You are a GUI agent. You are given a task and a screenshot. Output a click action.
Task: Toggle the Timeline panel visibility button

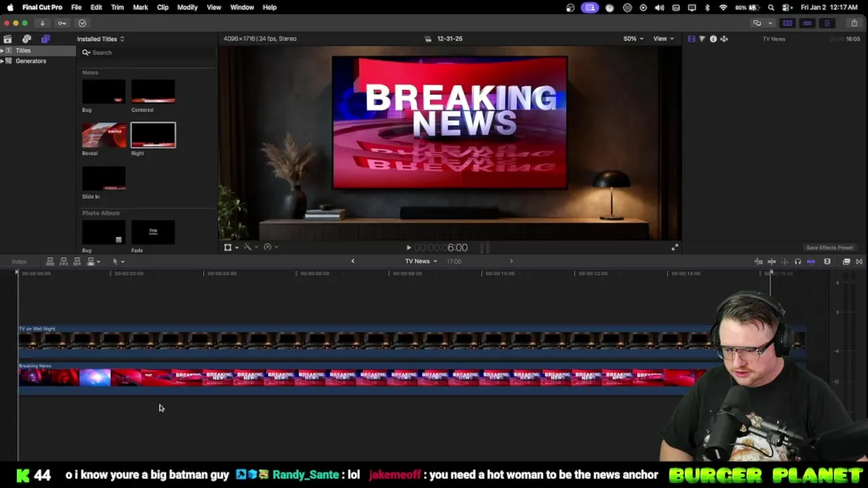pos(807,23)
